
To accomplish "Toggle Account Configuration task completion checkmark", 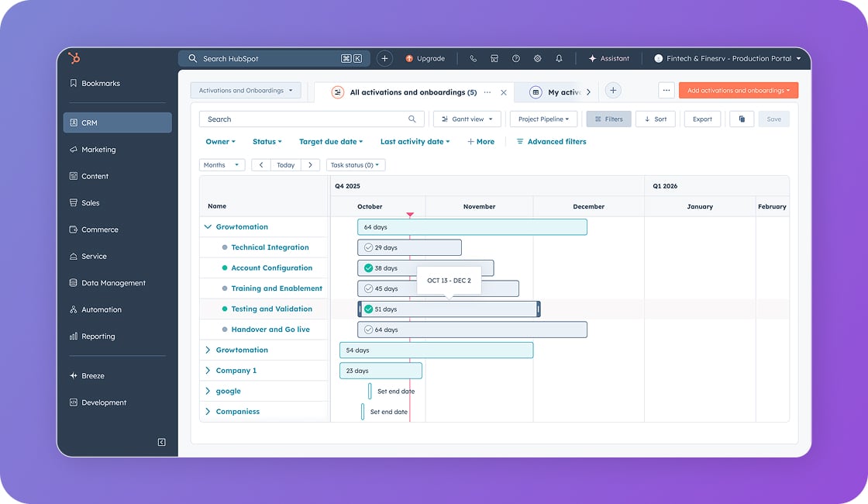I will click(368, 268).
